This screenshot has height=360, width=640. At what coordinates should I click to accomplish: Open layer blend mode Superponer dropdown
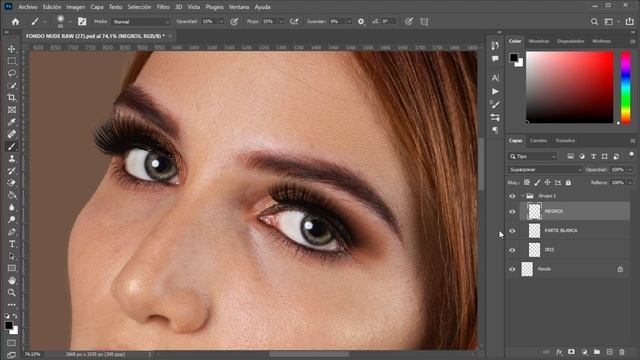click(x=545, y=169)
